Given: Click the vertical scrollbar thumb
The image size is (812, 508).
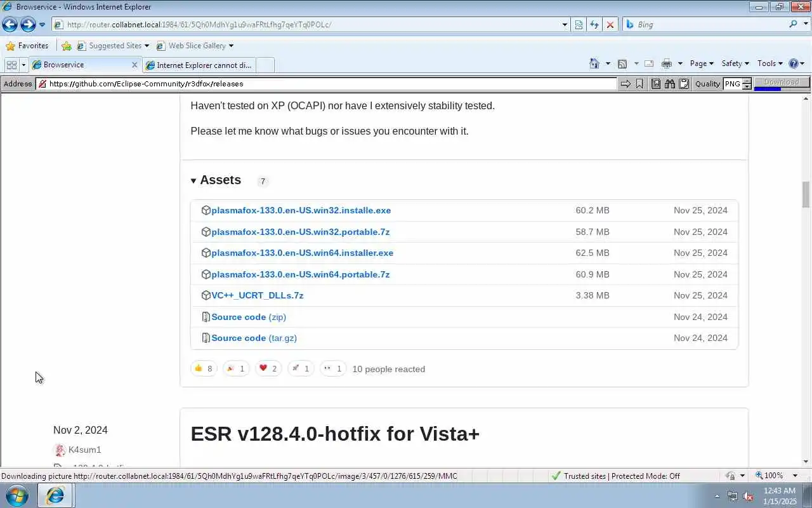Looking at the screenshot, I should [806, 194].
